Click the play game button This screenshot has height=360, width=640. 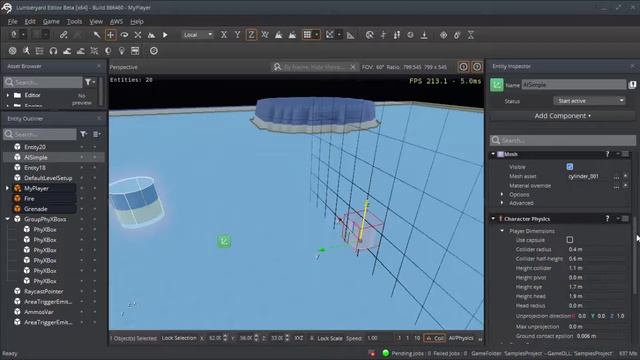[165, 35]
